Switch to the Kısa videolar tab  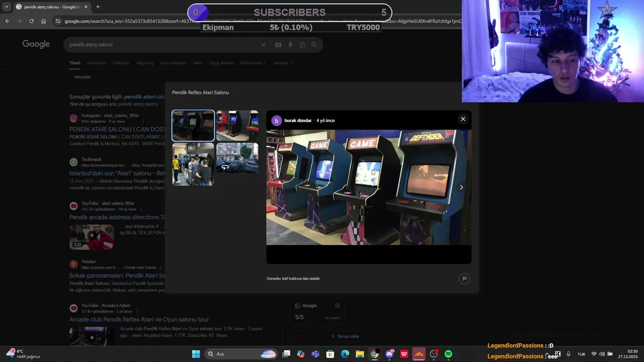(x=173, y=63)
